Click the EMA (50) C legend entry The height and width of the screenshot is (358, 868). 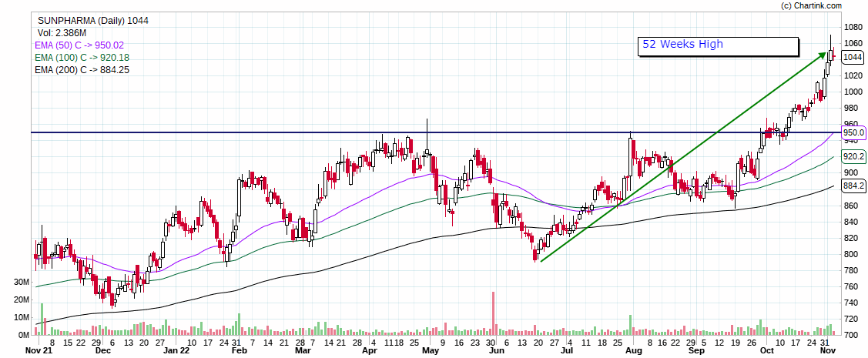(x=80, y=45)
